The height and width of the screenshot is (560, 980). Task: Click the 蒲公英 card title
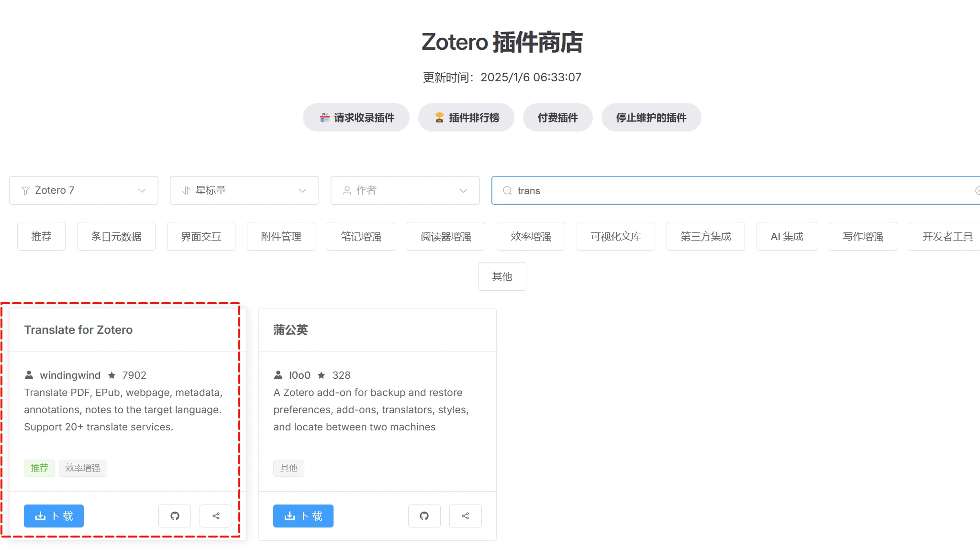click(x=290, y=330)
